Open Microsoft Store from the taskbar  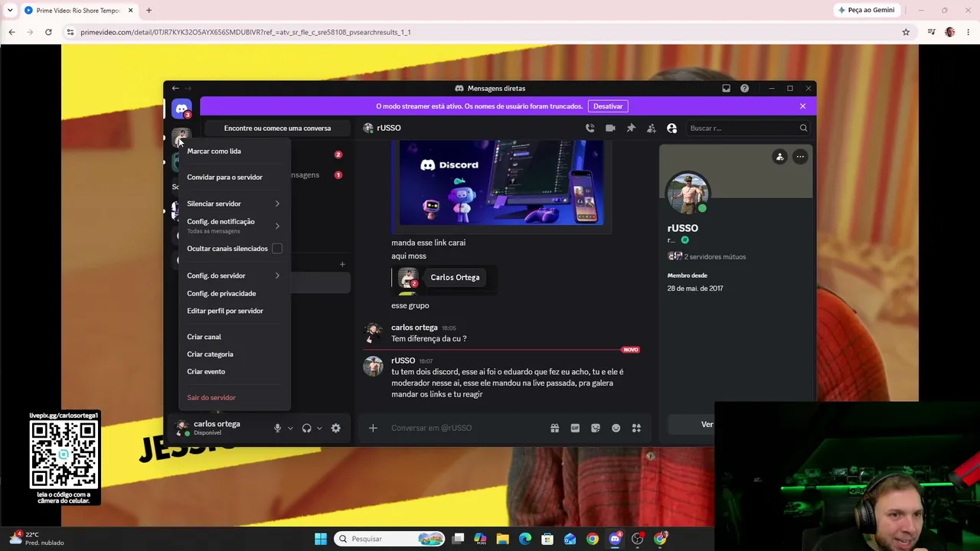point(547,539)
